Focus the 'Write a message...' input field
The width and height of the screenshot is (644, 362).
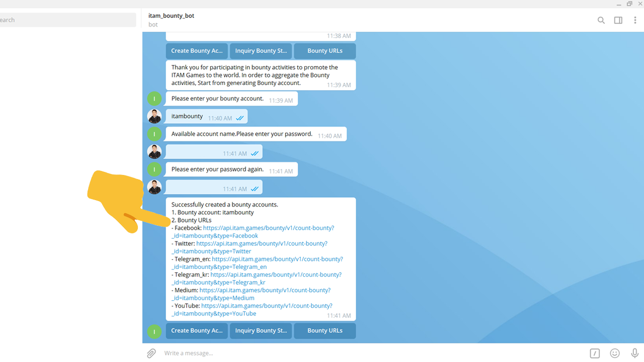tap(372, 353)
